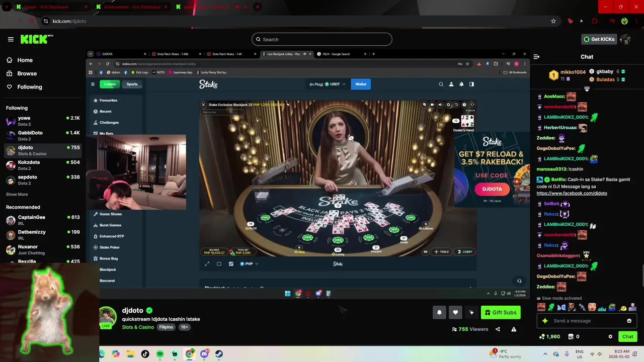Click the KICK logo
Image resolution: width=644 pixels, height=362 pixels.
[x=37, y=39]
